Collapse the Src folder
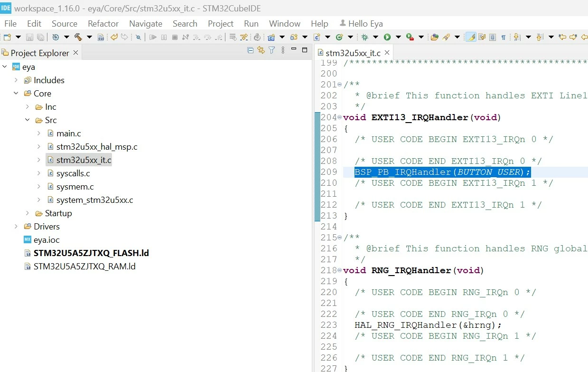Viewport: 588px width, 372px height. [28, 120]
